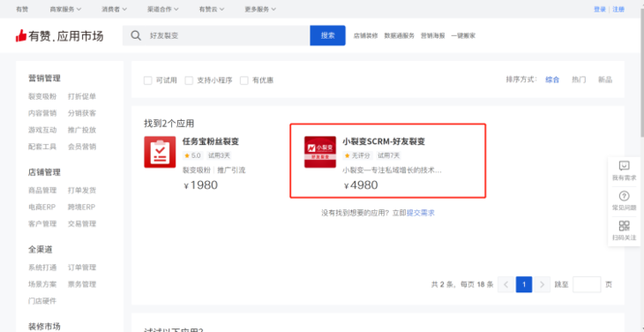This screenshot has height=332, width=644.
Task: Open the 小裂变SCRM app icon
Action: click(320, 152)
